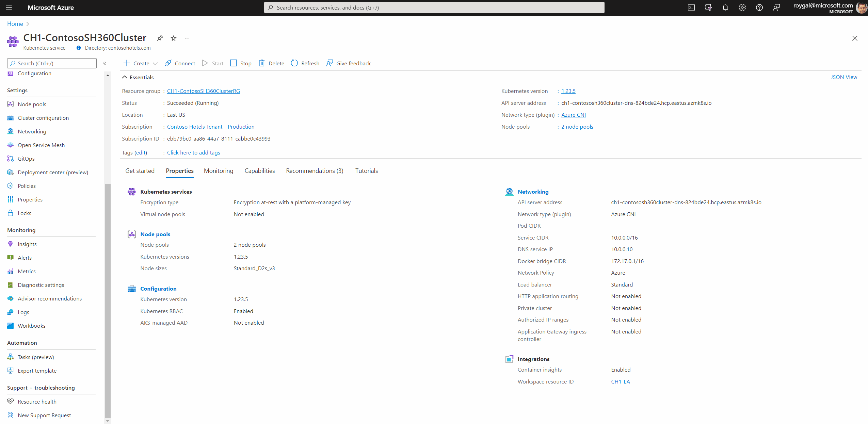The image size is (868, 424).
Task: Collapse the Essentials section
Action: (125, 77)
